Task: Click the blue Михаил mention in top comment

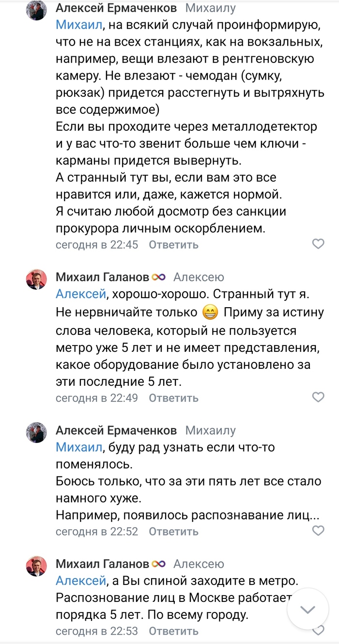Action: tap(79, 24)
